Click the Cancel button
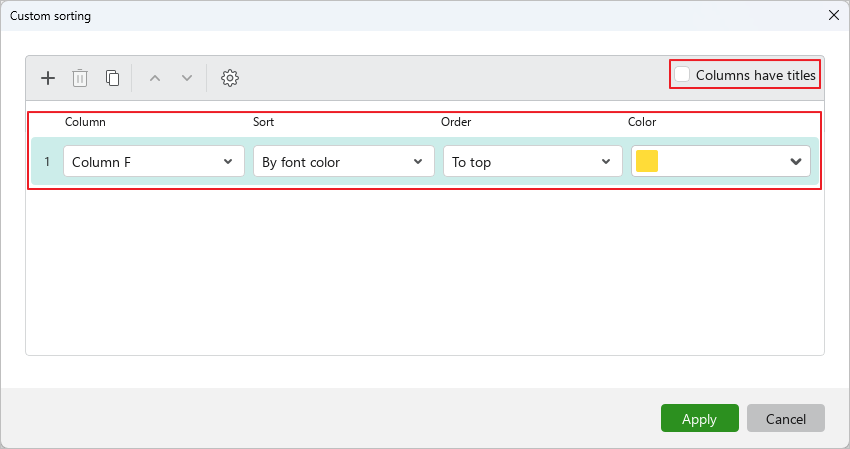 [x=786, y=418]
